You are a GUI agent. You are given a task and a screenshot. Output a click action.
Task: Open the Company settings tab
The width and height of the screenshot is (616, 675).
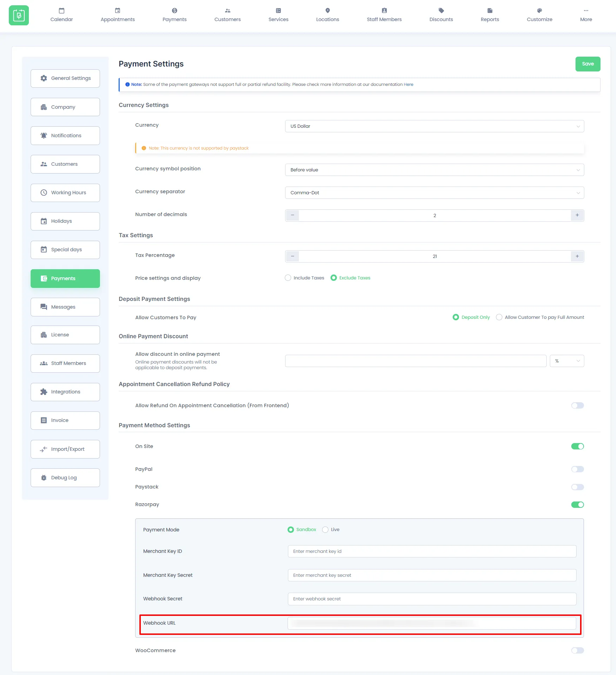[x=65, y=107]
